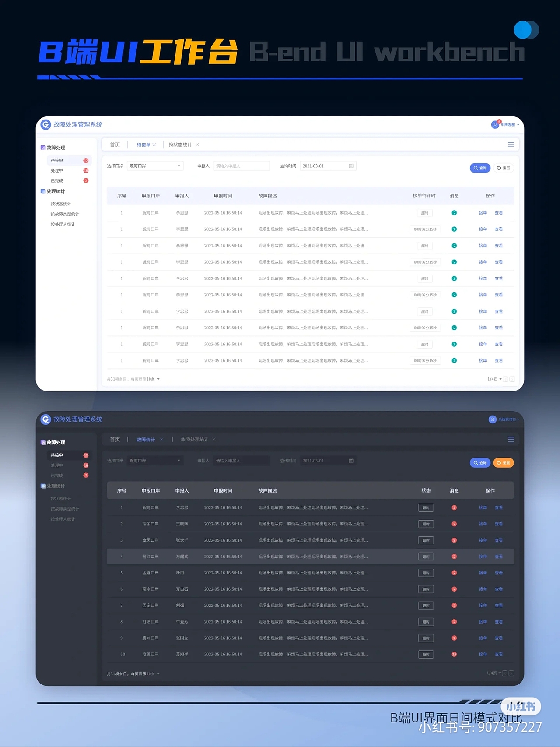Switch to the 故障处理统计 tab in dark panel
The width and height of the screenshot is (560, 747).
pyautogui.click(x=195, y=439)
